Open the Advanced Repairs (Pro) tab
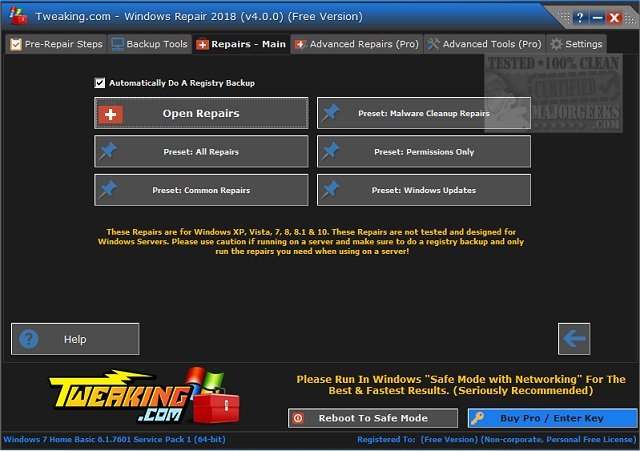 [x=357, y=44]
